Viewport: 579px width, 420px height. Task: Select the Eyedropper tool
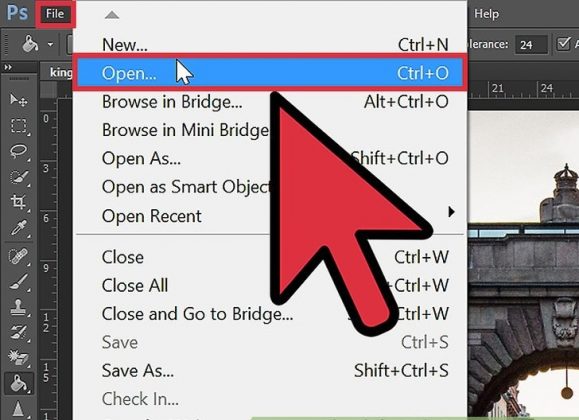[x=18, y=228]
